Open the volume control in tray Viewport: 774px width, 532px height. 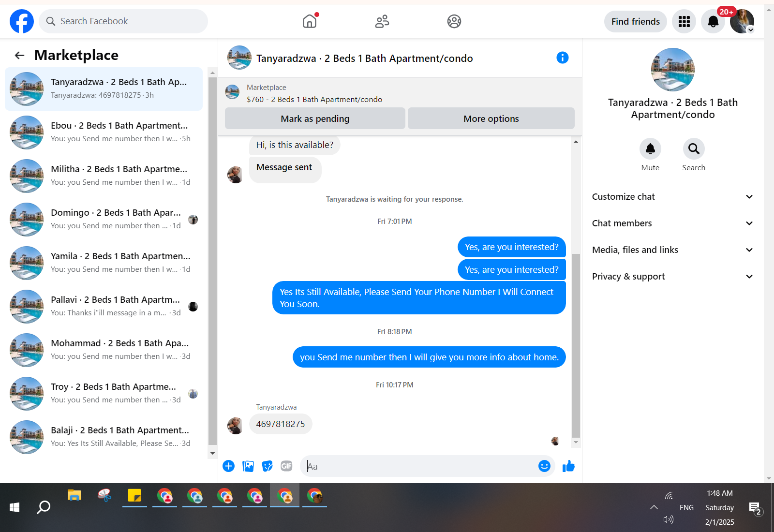point(669,519)
